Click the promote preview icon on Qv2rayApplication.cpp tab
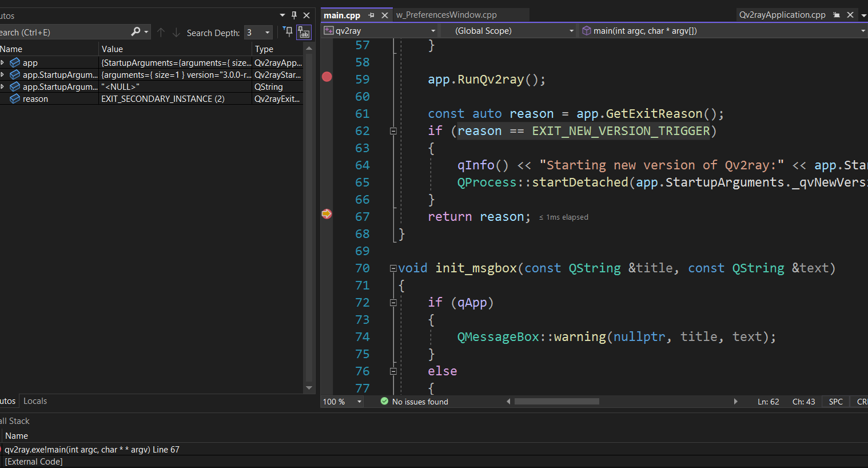 [x=837, y=15]
